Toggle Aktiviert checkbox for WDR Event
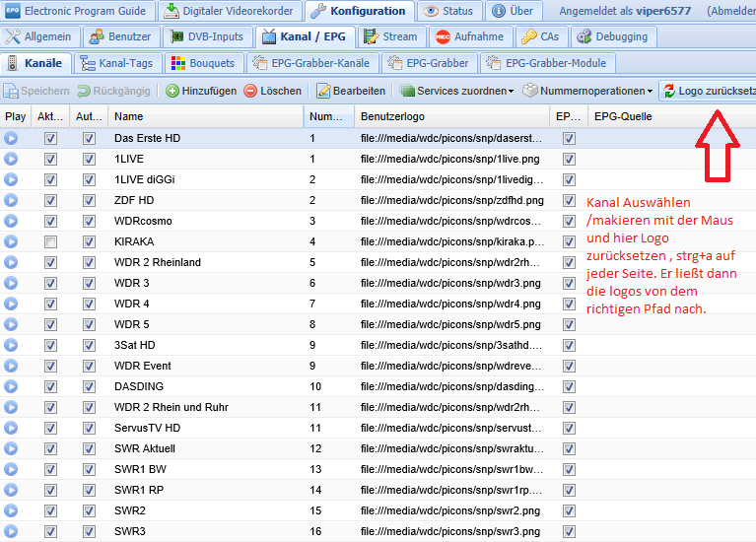Screen dimensions: 756x542 [x=50, y=366]
